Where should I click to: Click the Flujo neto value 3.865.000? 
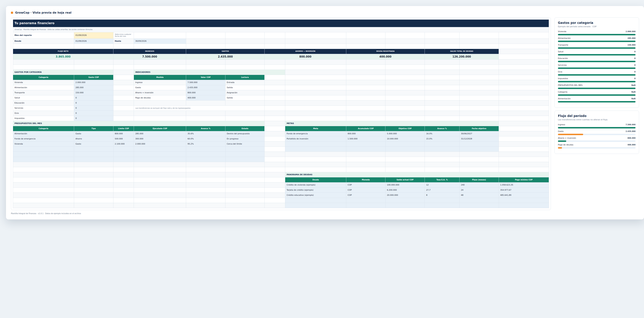63,57
